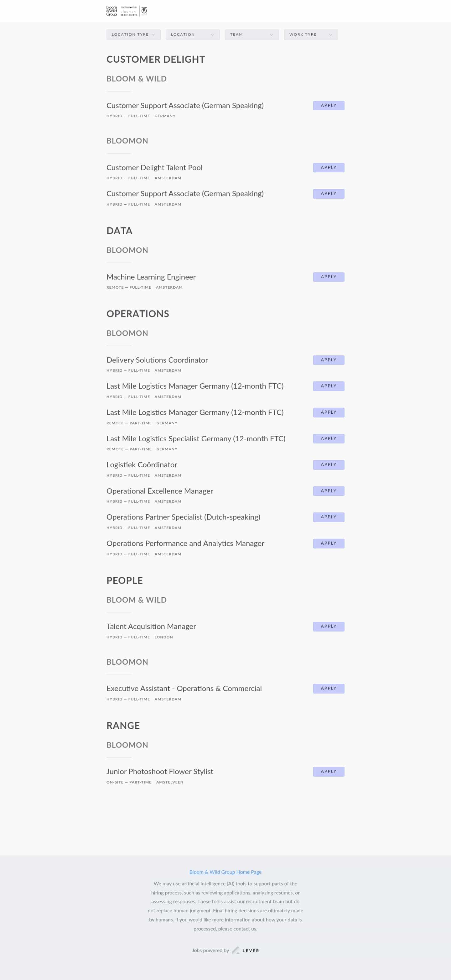The width and height of the screenshot is (451, 980).
Task: Apply for Delivery Solutions Coordinator
Action: tap(328, 360)
